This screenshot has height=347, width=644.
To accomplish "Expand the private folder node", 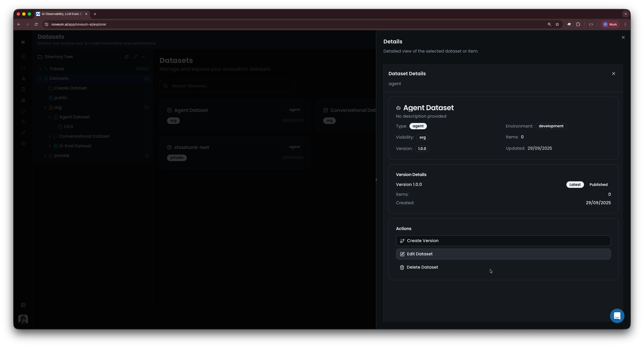I will click(x=45, y=156).
